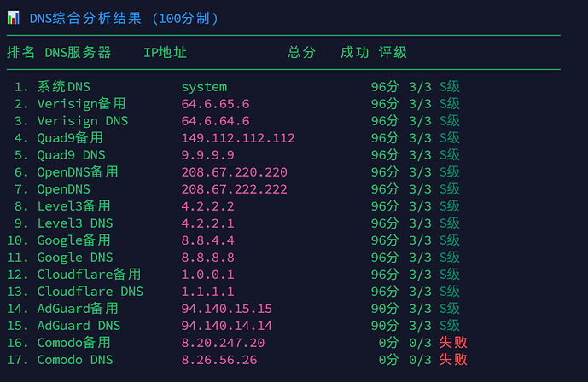The width and height of the screenshot is (588, 382).
Task: Select the IP address 8.8.8.8
Action: point(208,258)
